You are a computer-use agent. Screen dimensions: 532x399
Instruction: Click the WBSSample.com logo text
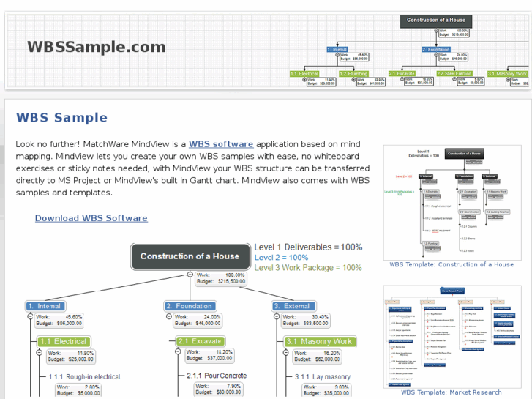point(97,47)
